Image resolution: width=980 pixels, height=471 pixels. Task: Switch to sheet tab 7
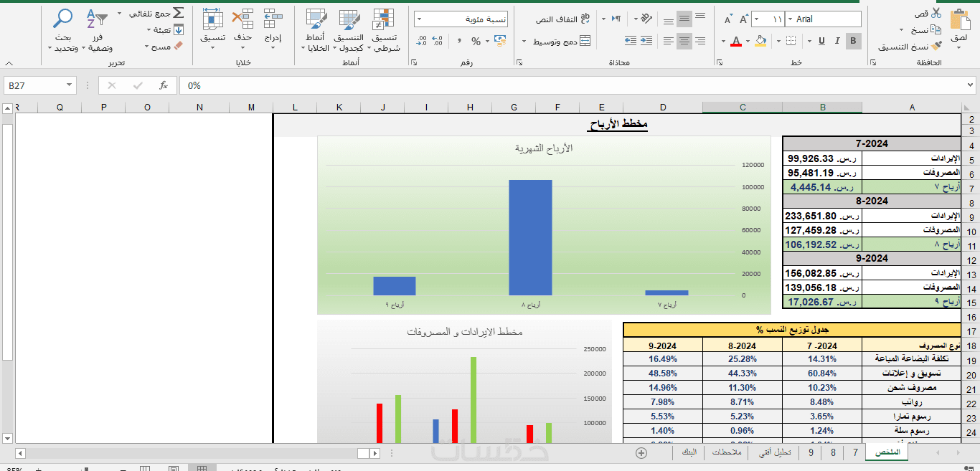[x=855, y=452]
